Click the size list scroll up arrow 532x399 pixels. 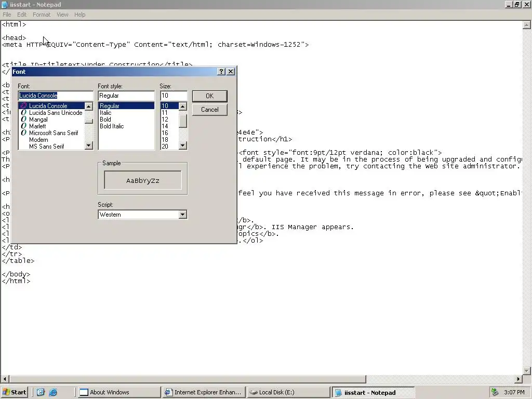[x=182, y=107]
